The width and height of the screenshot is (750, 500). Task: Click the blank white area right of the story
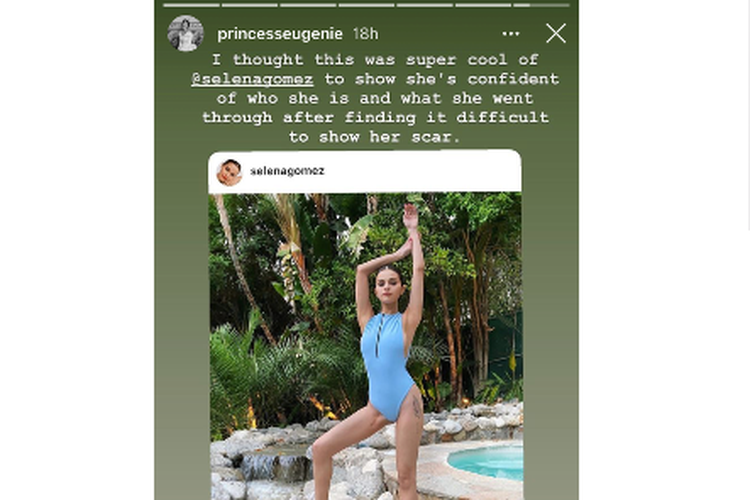tap(665, 250)
